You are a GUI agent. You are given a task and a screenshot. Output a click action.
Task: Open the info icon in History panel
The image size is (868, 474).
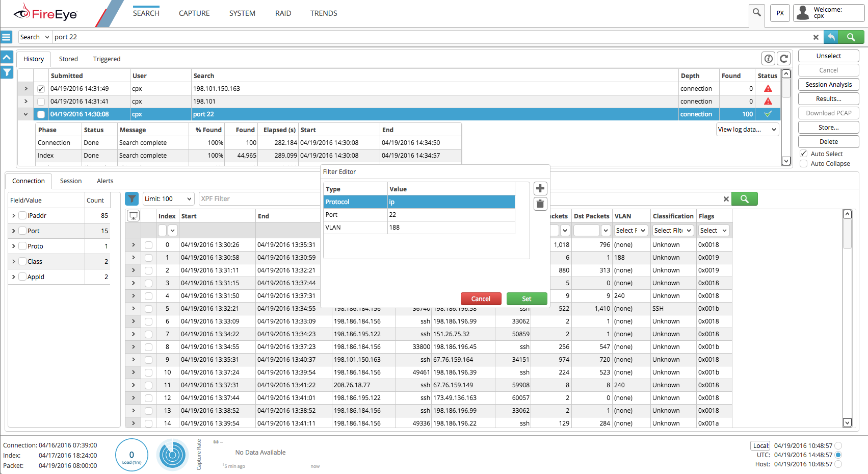point(769,59)
